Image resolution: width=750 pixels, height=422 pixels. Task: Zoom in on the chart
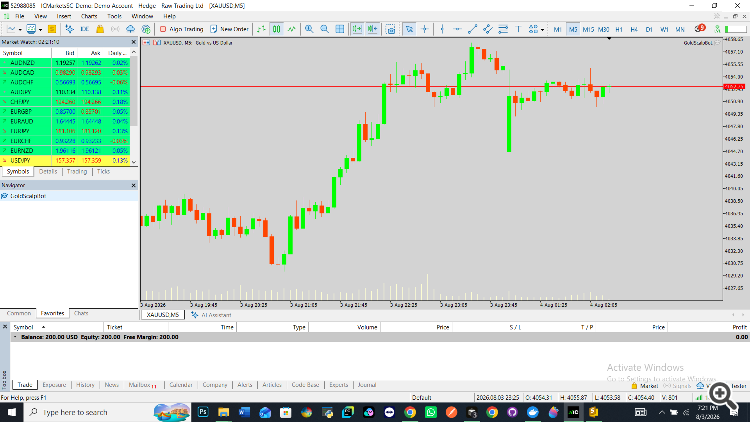309,29
